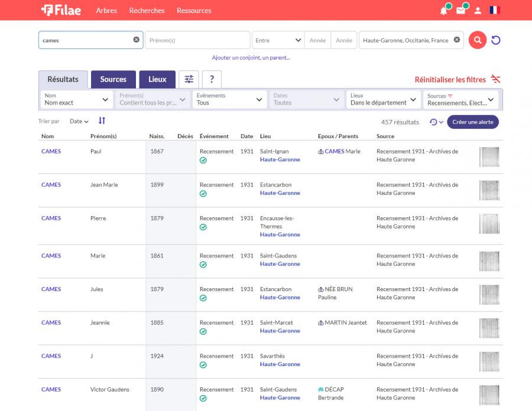Select 'NÉE BRUN Pauline' spouse text
The height and width of the screenshot is (411, 532).
[x=335, y=293]
